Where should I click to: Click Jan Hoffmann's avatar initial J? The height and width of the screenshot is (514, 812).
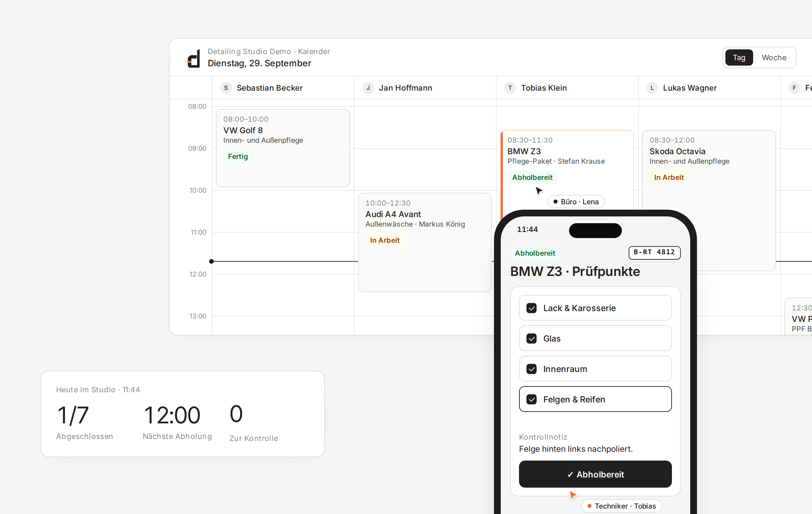[x=368, y=88]
